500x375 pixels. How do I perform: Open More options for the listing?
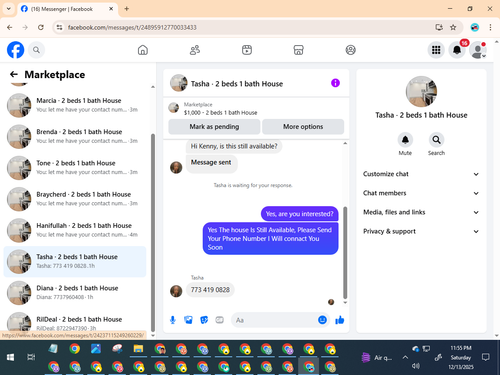click(303, 127)
